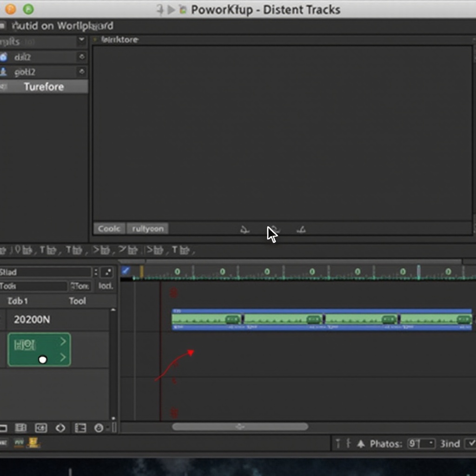Click the Coolc button below the viewer
Image resolution: width=476 pixels, height=476 pixels.
pyautogui.click(x=109, y=228)
